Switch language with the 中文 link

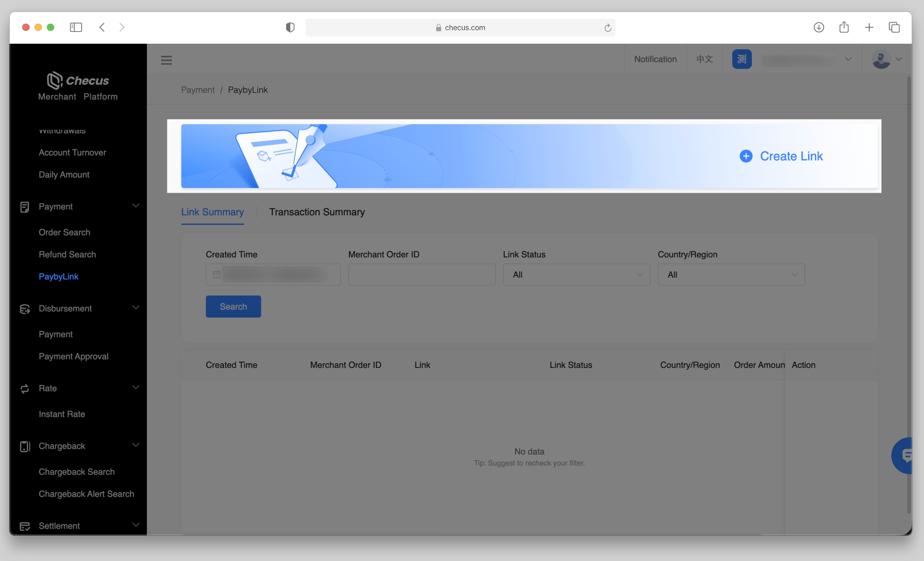point(704,59)
